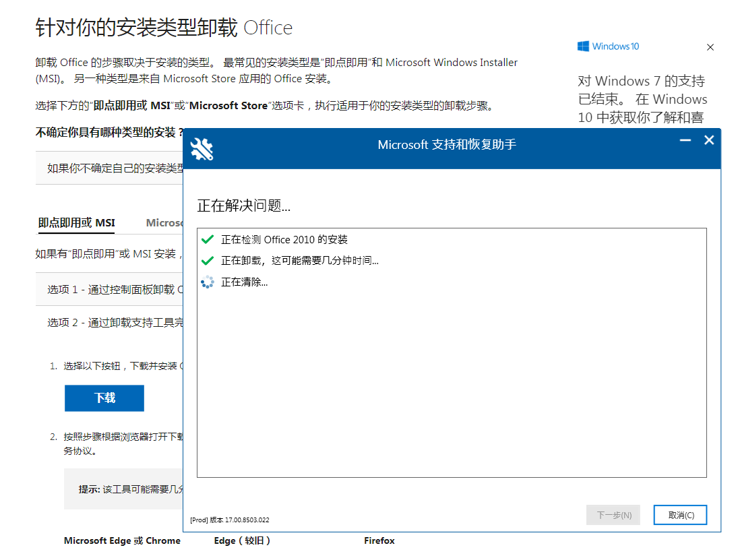This screenshot has width=736, height=560.
Task: Close the Windows 10 advertisement panel
Action: pos(710,47)
